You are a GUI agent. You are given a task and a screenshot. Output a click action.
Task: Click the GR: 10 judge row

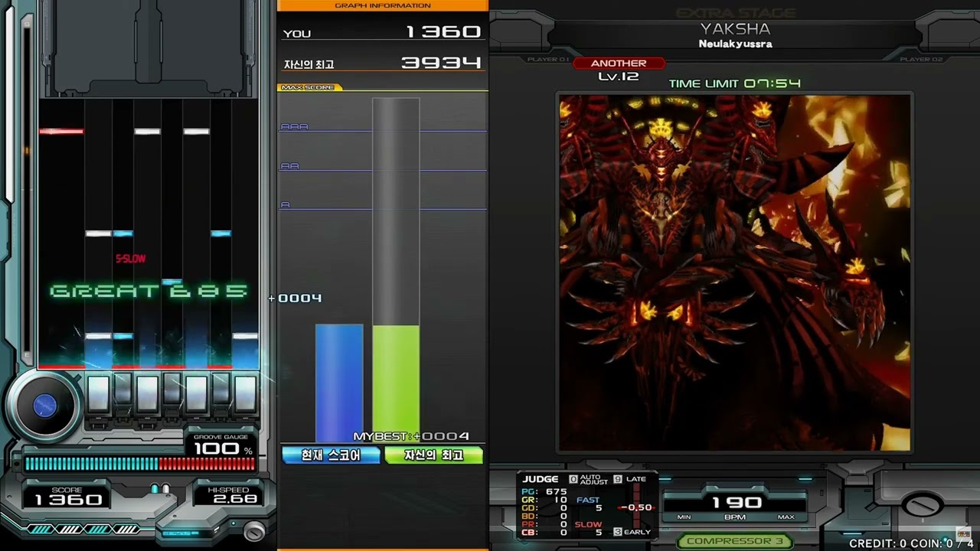(x=544, y=500)
